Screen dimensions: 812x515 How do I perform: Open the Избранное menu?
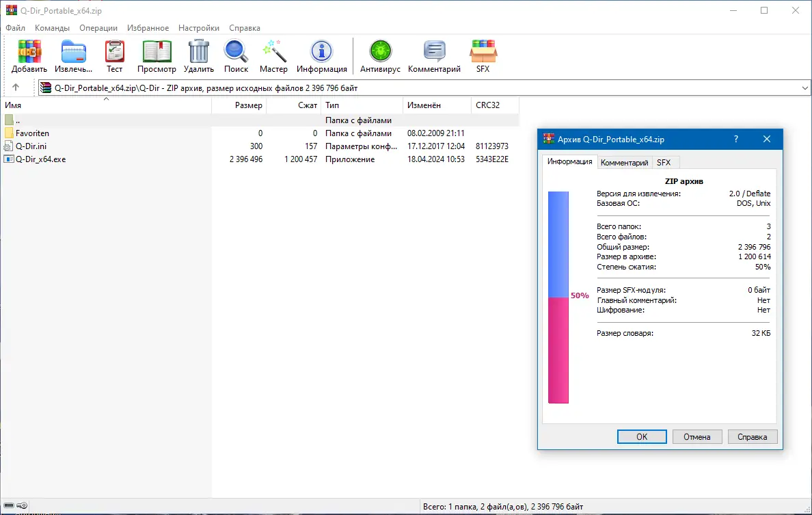pos(148,28)
